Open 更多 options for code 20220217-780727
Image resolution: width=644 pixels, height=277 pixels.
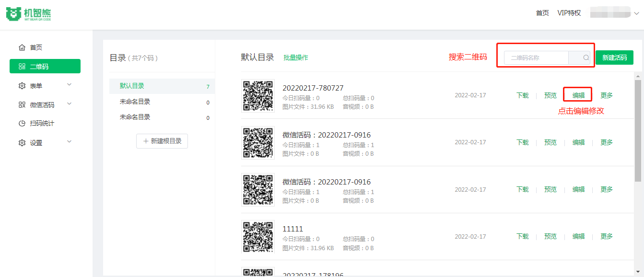coord(607,95)
